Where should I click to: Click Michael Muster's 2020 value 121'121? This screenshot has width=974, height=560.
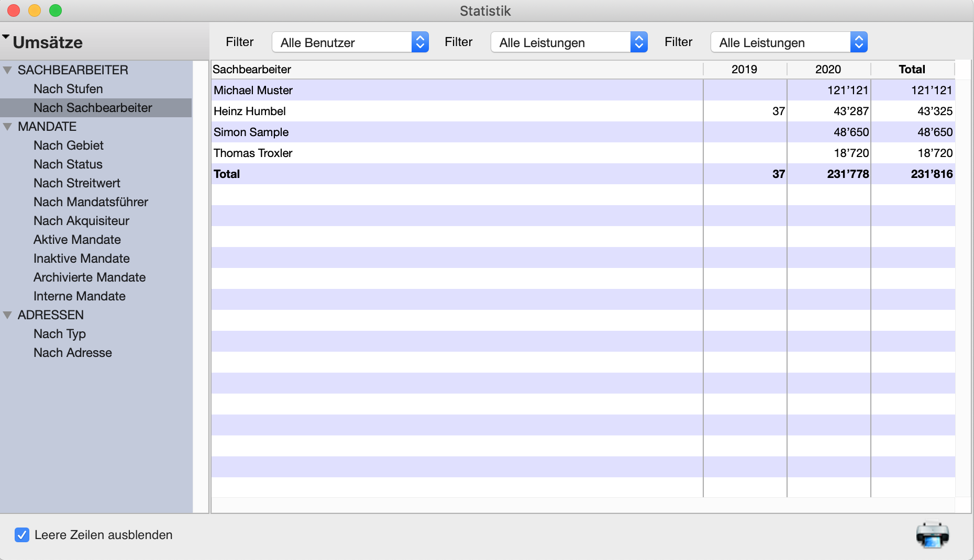(848, 91)
